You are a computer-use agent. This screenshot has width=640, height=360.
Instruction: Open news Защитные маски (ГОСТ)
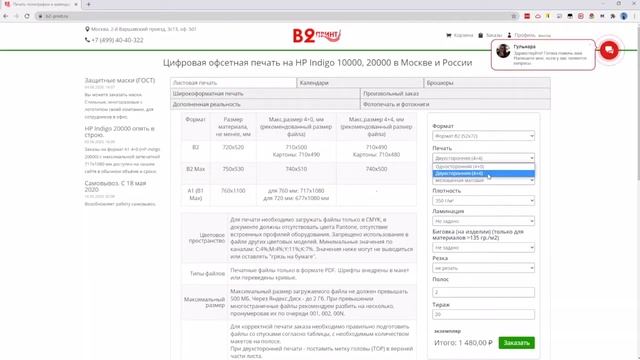[120, 80]
